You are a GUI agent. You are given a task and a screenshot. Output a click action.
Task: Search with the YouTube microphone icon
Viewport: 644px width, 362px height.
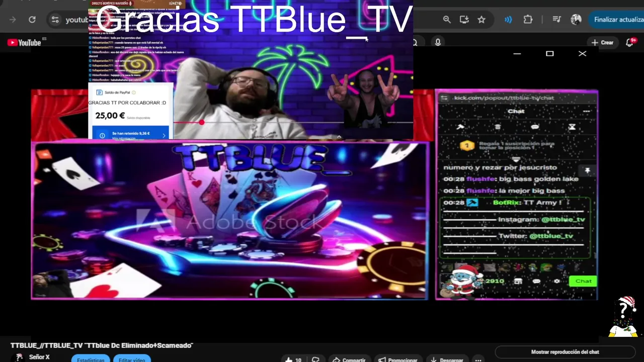pyautogui.click(x=438, y=43)
